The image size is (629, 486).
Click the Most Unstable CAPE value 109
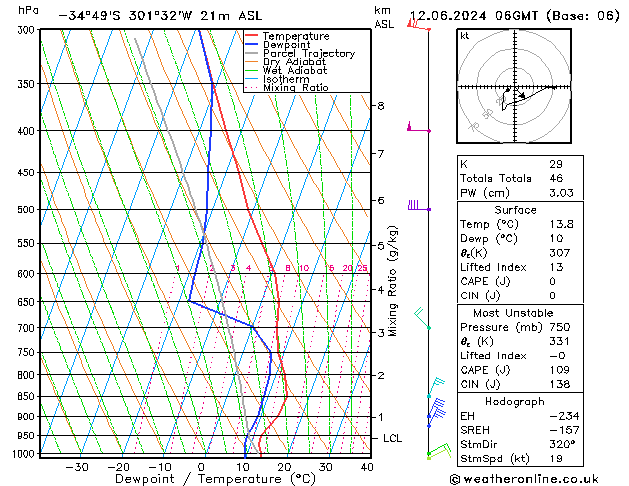click(x=560, y=370)
